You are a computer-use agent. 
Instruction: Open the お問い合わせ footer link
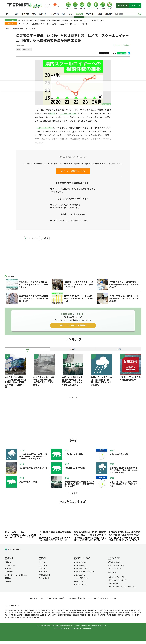coord(72,598)
